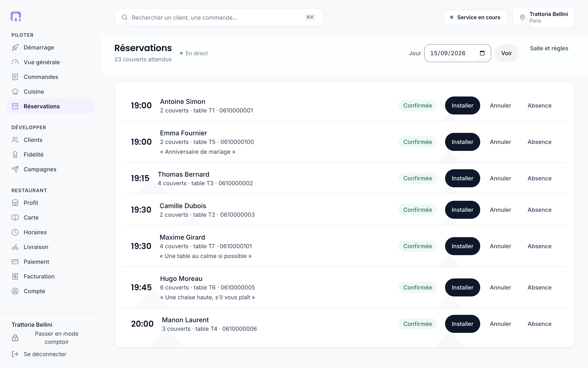Click the Facturation invoice icon
The width and height of the screenshot is (588, 368).
(x=15, y=276)
